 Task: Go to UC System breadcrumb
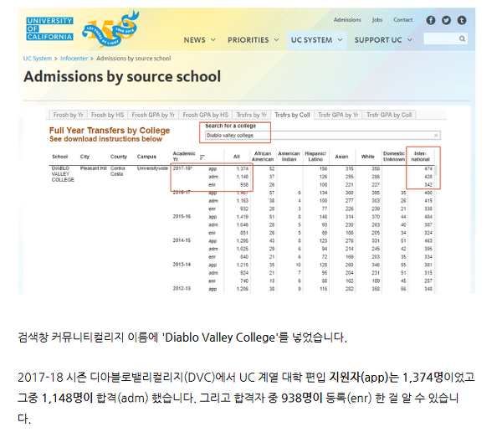pyautogui.click(x=38, y=59)
